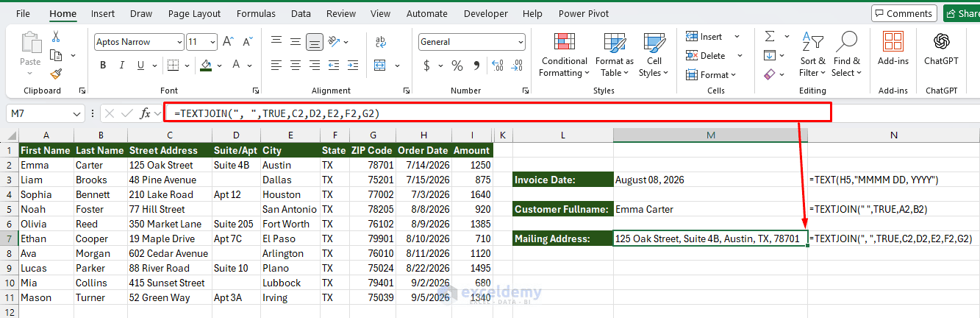
Task: Open Alignment settings dialog launcher
Action: tap(406, 91)
